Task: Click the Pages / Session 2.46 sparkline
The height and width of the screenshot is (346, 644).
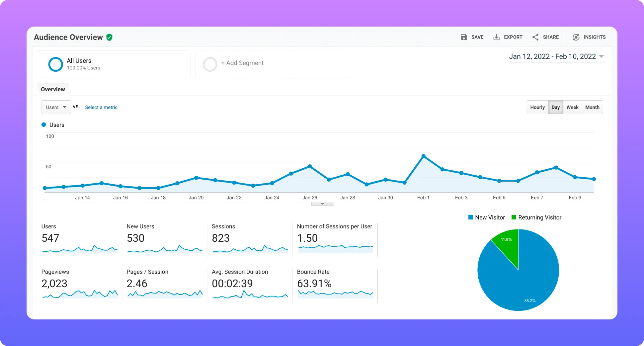Action: pos(165,294)
